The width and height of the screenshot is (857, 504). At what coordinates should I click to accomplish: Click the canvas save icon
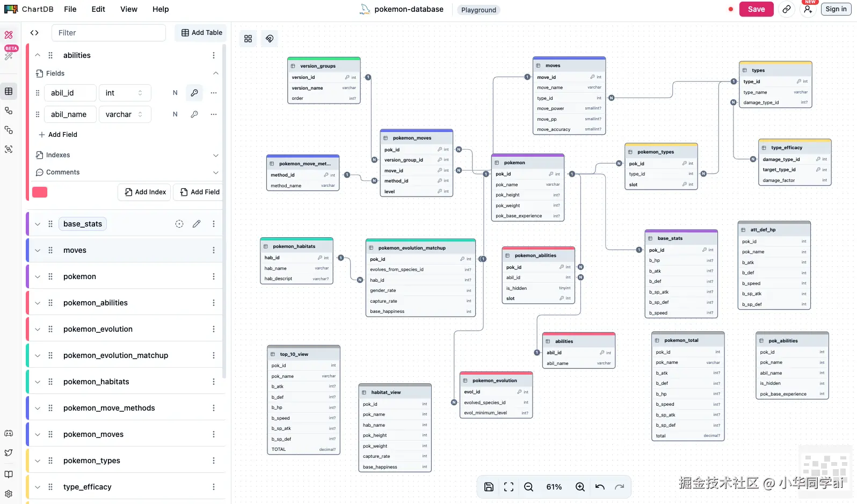click(489, 487)
